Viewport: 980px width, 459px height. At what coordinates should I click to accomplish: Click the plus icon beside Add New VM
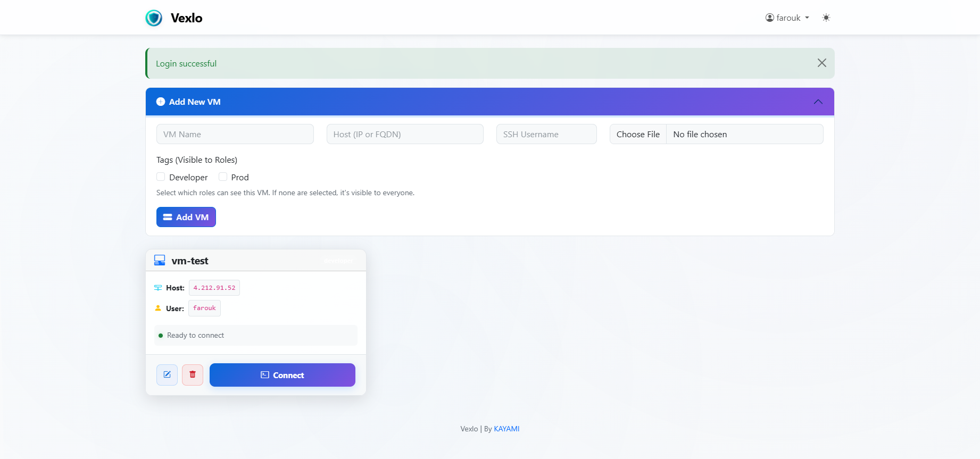coord(161,102)
